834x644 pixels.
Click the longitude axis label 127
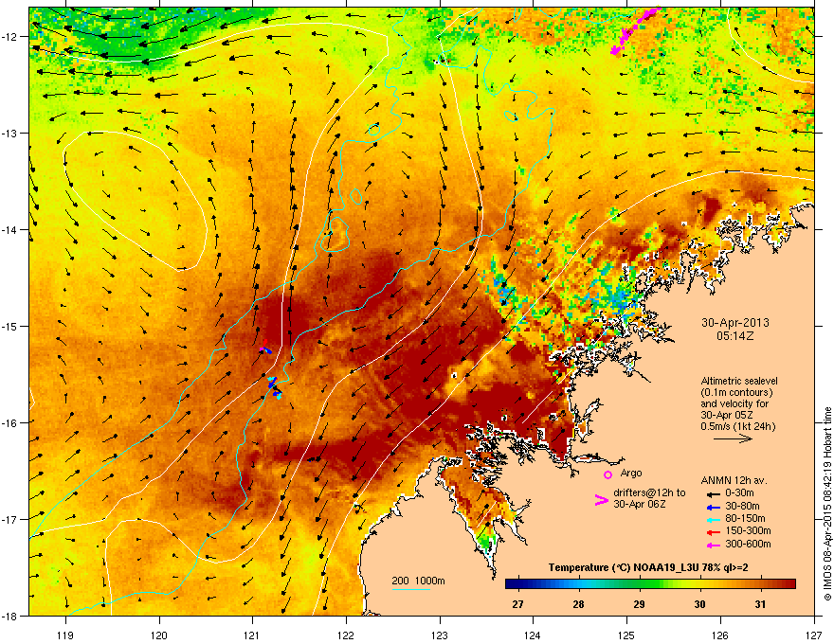(x=814, y=635)
